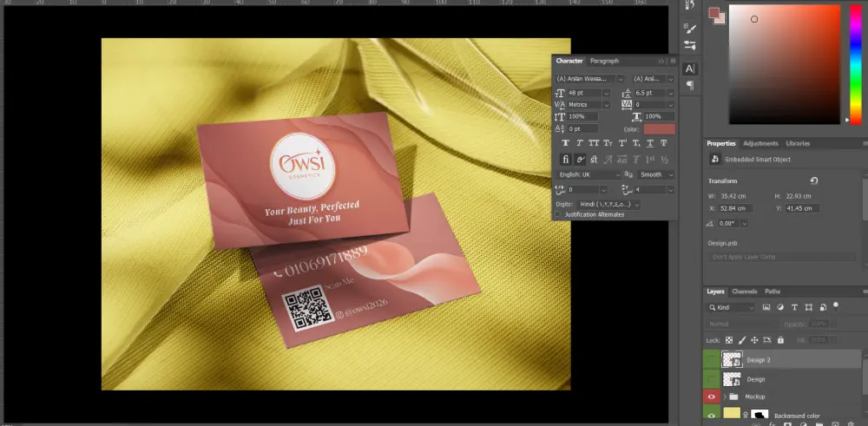The image size is (868, 426).
Task: Open the font family dropdown
Action: tap(620, 79)
